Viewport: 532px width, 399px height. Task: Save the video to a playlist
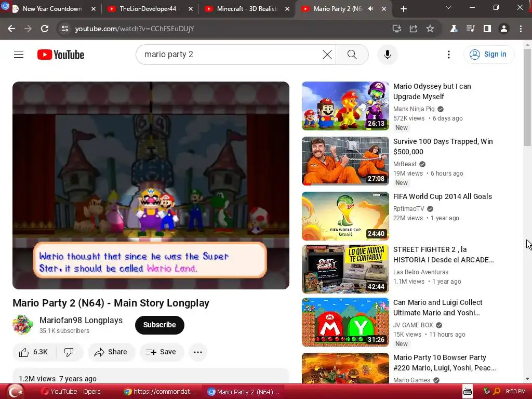pyautogui.click(x=162, y=352)
